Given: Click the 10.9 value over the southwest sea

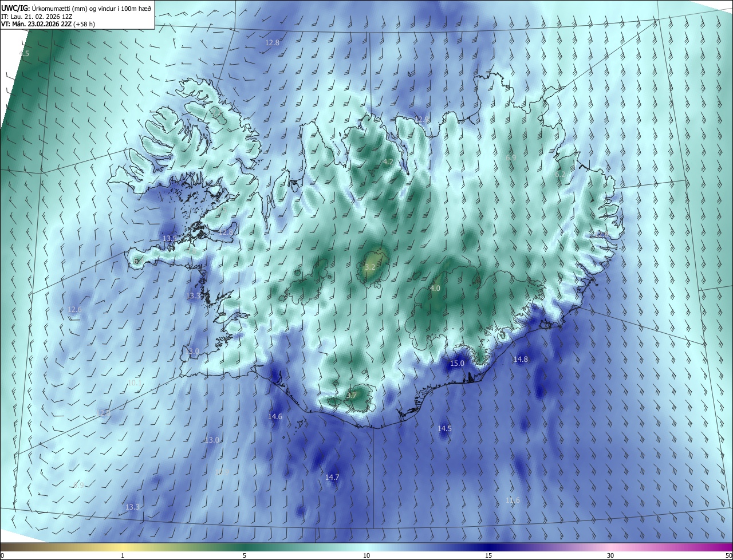Looking at the screenshot, I should tap(222, 472).
